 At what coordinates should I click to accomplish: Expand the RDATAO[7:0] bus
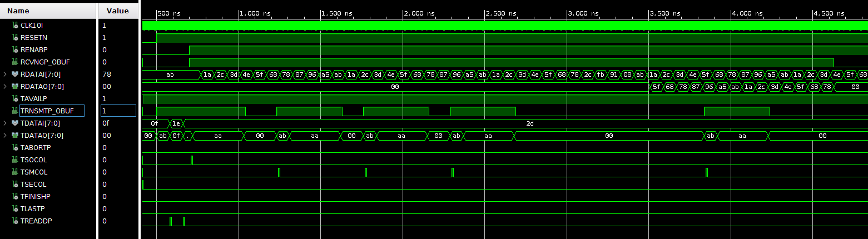pyautogui.click(x=5, y=87)
